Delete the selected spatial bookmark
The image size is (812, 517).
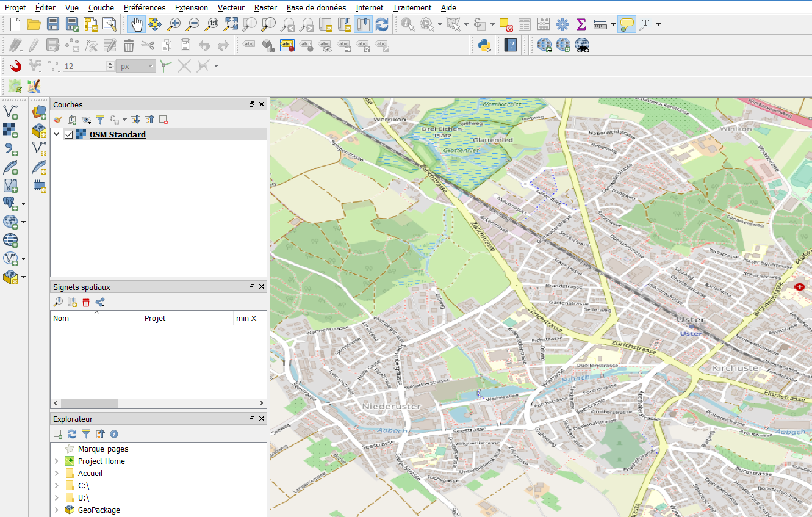point(86,302)
